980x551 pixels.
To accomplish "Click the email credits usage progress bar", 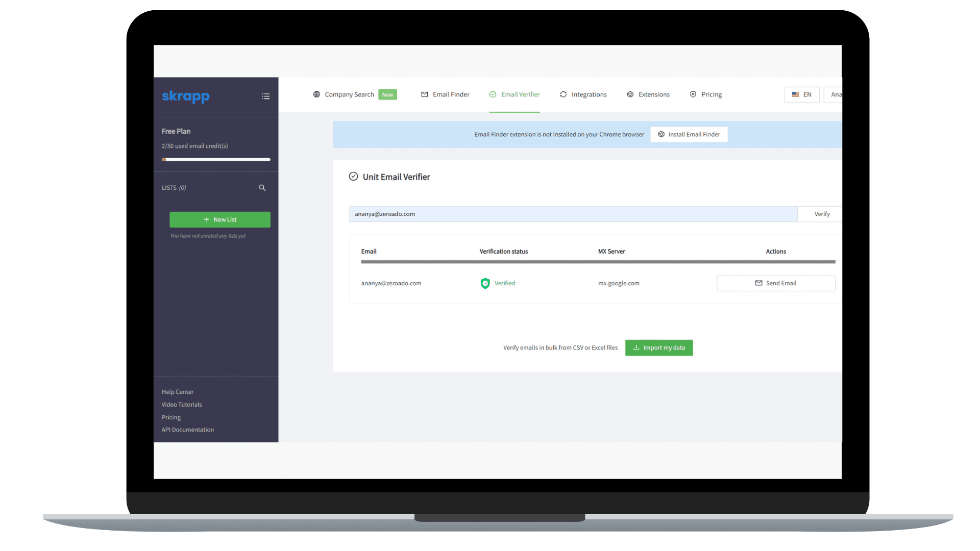I will click(216, 160).
